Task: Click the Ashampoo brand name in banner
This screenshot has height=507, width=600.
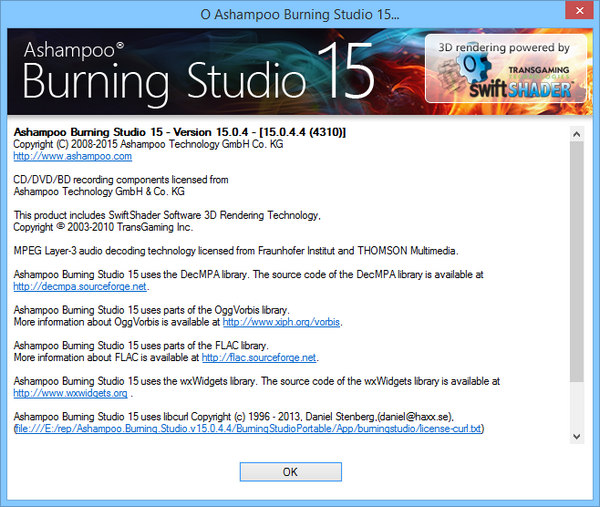Action: click(x=85, y=48)
